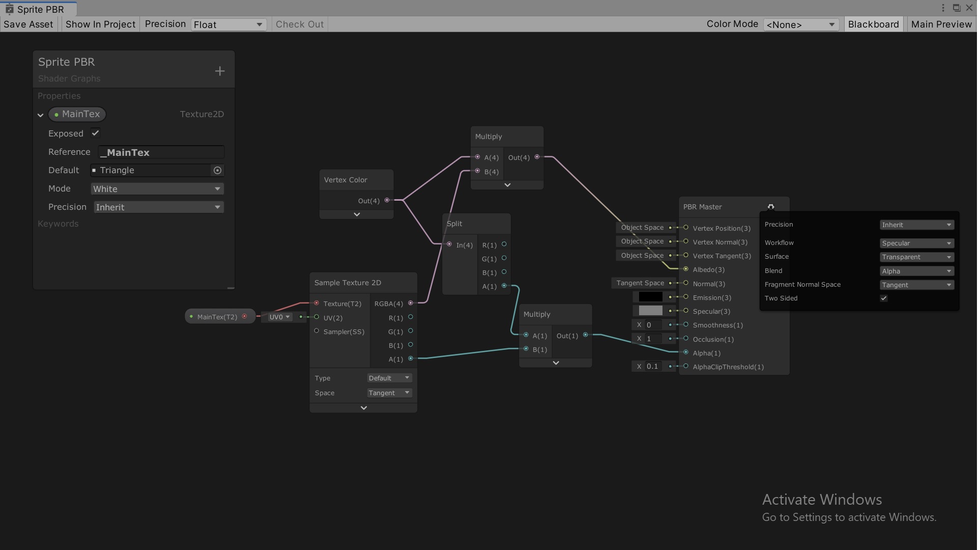Click the Check Out button
The height and width of the screenshot is (550, 980).
click(300, 24)
